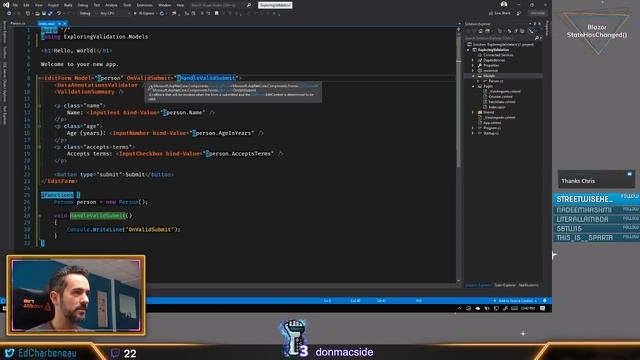The image size is (640, 360).
Task: Click the search magnifier icon in title bar
Action: [x=249, y=5]
